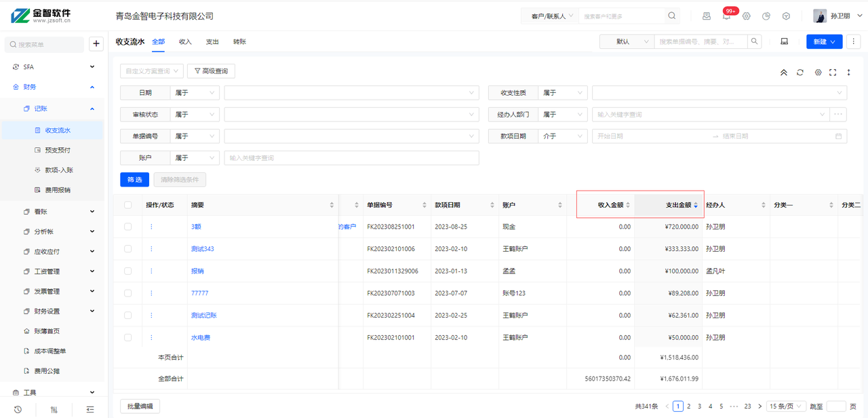Click the jump-to-page number field

tap(836, 406)
